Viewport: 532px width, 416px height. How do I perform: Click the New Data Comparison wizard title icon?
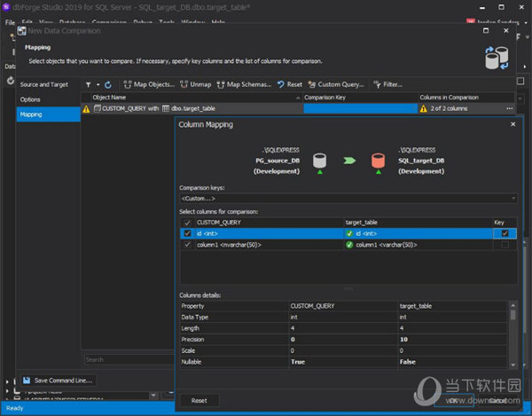pyautogui.click(x=21, y=31)
